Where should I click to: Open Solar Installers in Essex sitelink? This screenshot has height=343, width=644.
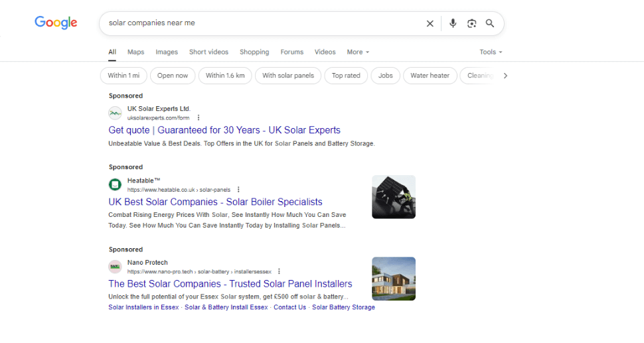(x=143, y=307)
